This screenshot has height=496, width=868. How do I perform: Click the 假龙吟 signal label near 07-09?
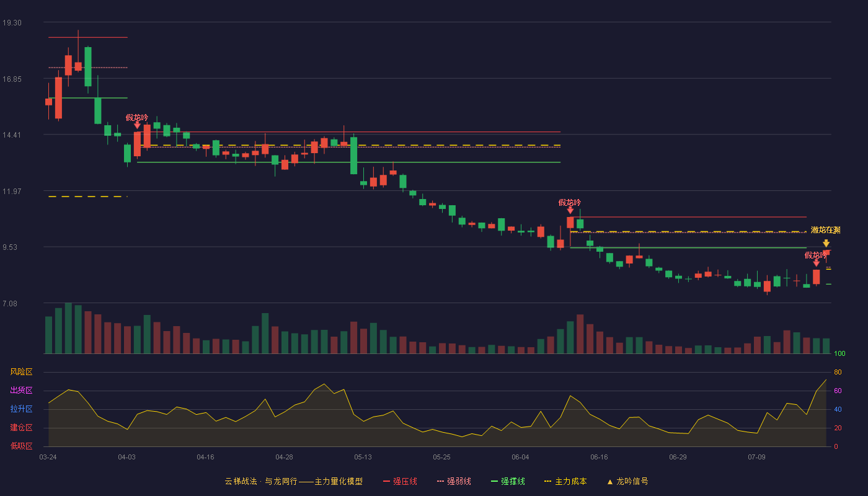pos(816,255)
